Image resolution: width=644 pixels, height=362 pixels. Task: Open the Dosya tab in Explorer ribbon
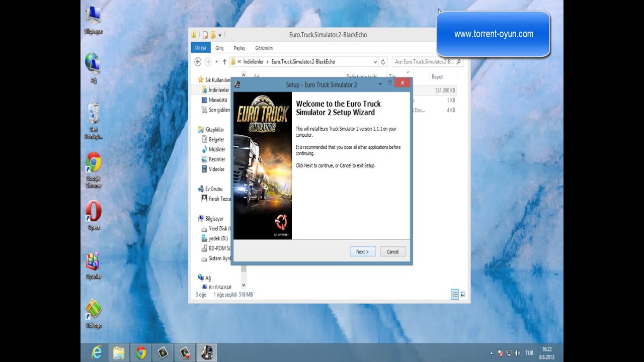[x=201, y=48]
